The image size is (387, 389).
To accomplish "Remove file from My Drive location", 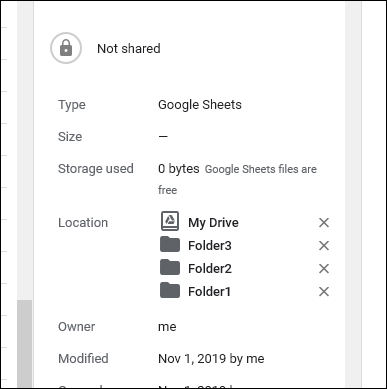I will 324,223.
